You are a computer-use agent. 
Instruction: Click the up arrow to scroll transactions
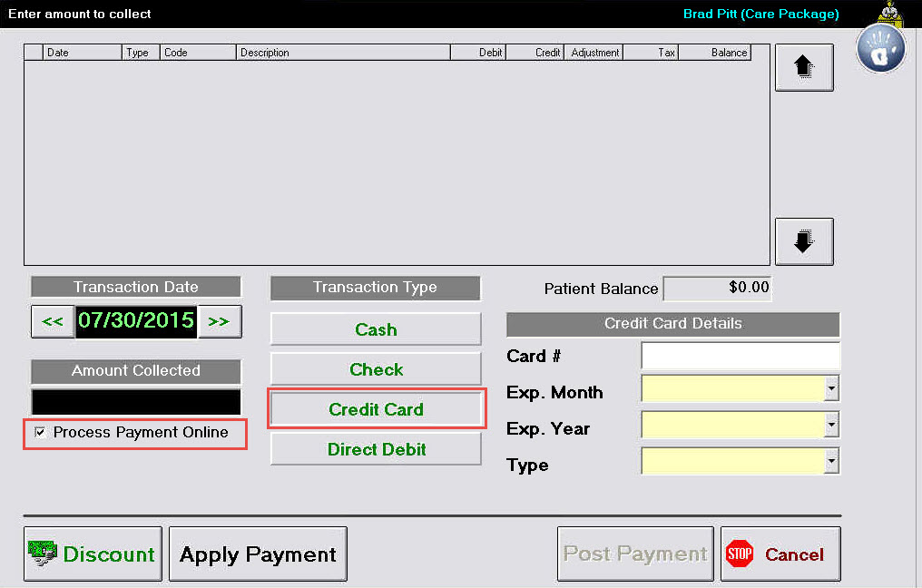coord(803,66)
